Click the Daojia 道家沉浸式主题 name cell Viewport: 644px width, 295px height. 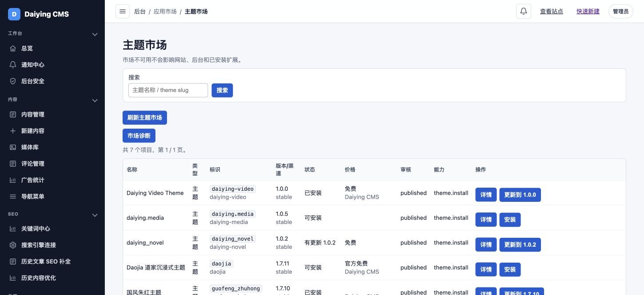pos(156,267)
